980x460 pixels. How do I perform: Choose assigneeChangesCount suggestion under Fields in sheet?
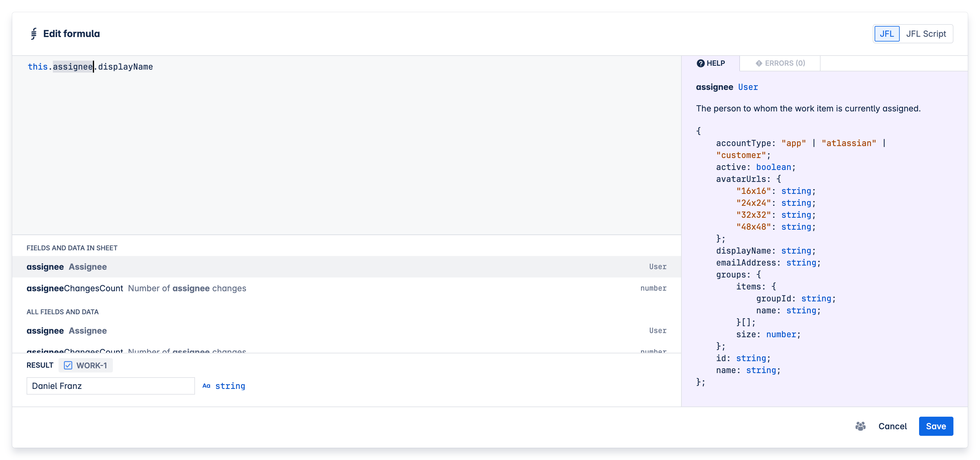75,289
